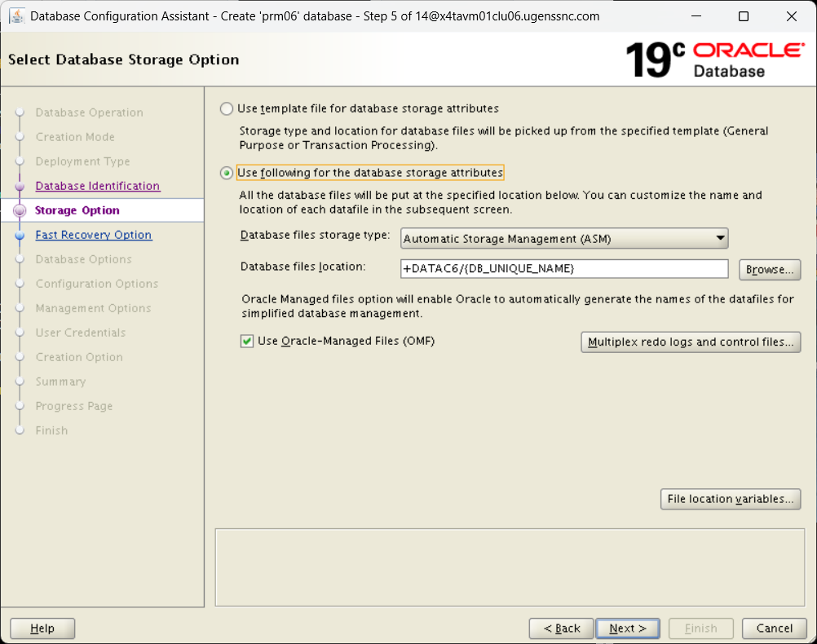Click the 'Select Database Storage Option' heading
Viewport: 817px width, 644px height.
pos(123,60)
